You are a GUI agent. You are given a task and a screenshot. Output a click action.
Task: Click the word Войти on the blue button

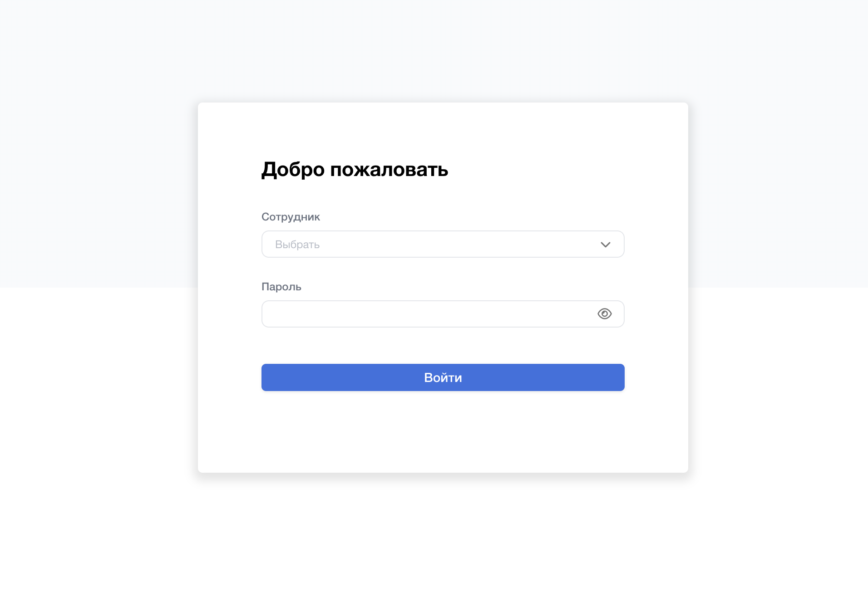coord(443,377)
